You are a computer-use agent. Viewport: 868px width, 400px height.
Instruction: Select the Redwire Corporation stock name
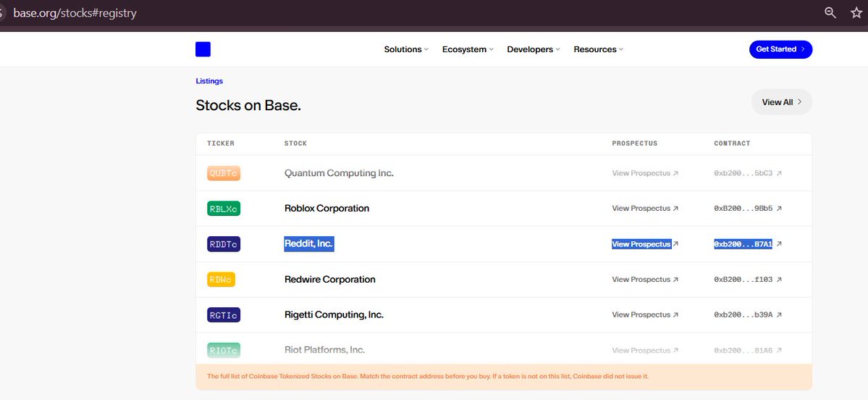click(x=330, y=279)
